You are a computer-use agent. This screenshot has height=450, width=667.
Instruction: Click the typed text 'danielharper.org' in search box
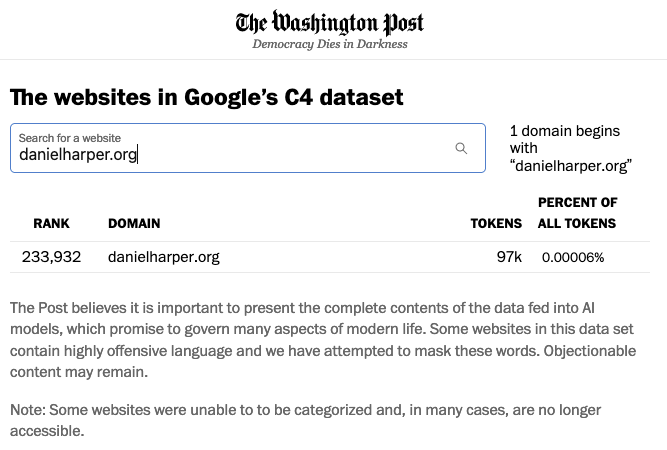click(x=78, y=155)
